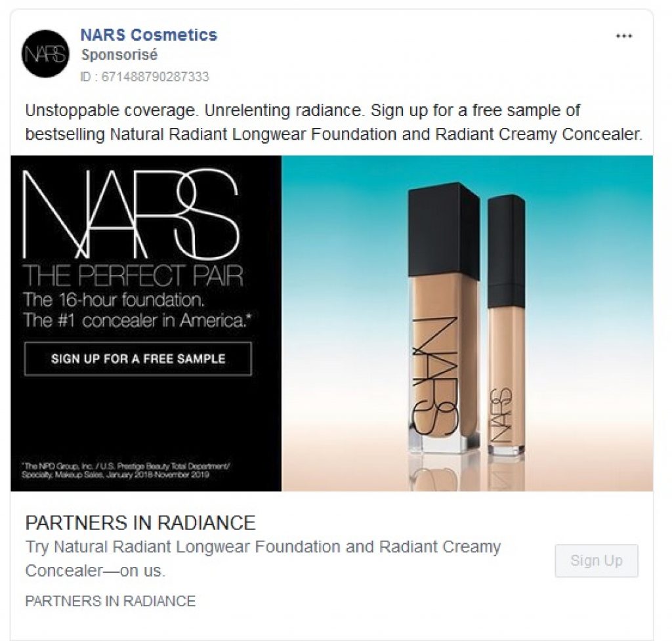Click the small PARTNERS IN RADIANCE footer text

pyautogui.click(x=110, y=601)
